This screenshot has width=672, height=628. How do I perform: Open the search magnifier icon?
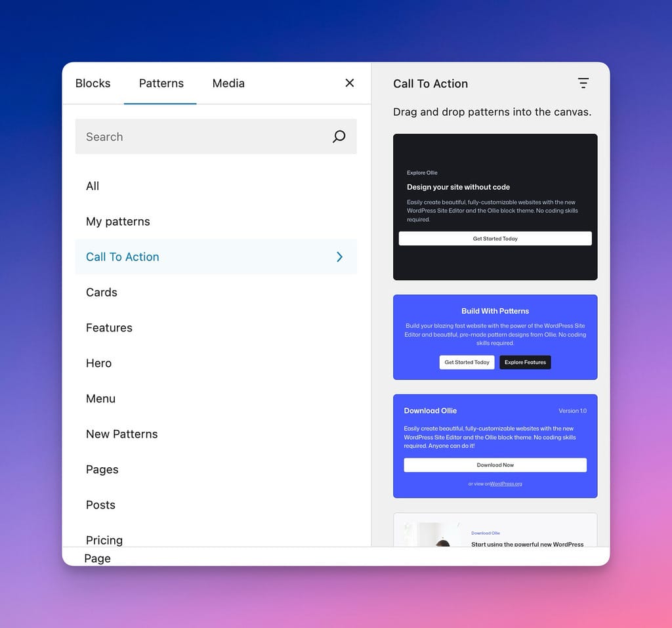coord(339,136)
